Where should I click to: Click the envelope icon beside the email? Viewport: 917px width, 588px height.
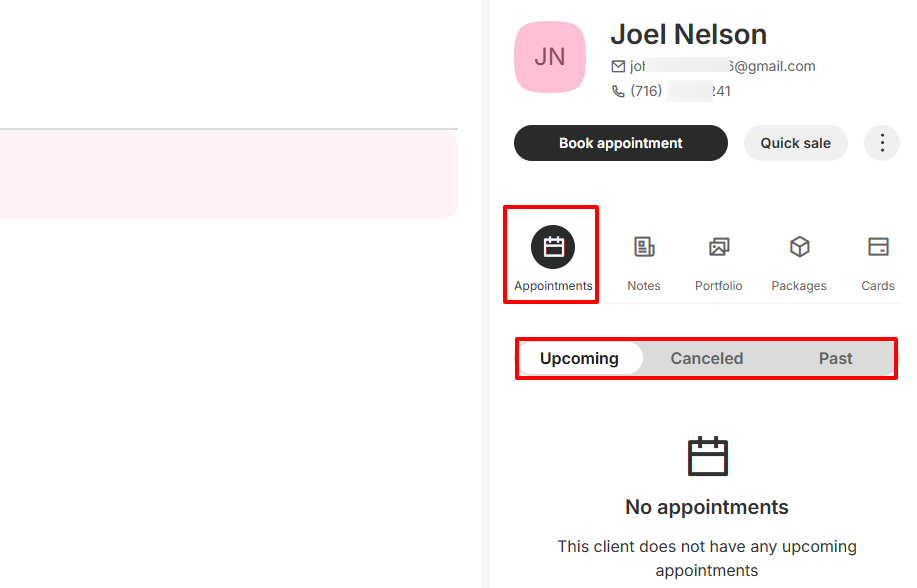(618, 67)
